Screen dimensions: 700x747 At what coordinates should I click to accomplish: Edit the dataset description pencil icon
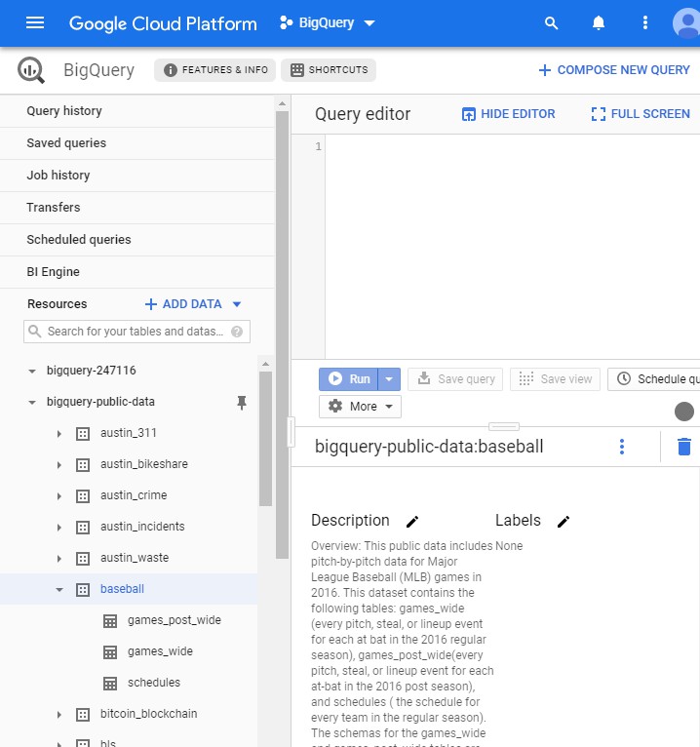click(x=412, y=522)
